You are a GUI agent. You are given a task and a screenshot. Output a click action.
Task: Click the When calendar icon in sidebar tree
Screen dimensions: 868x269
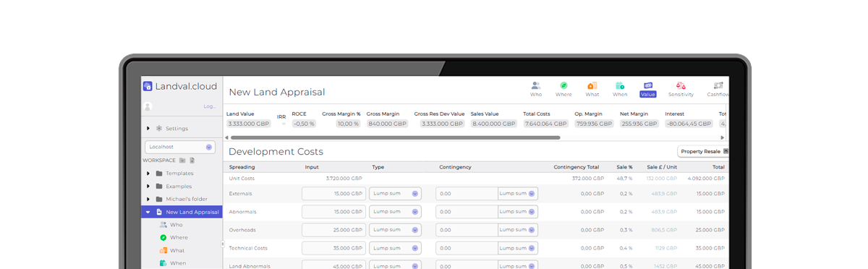[x=163, y=263]
